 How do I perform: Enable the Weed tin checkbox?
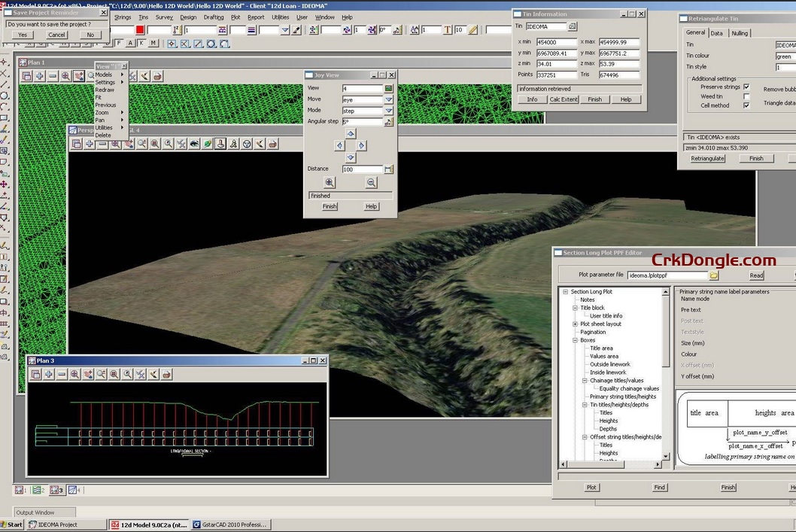[746, 96]
